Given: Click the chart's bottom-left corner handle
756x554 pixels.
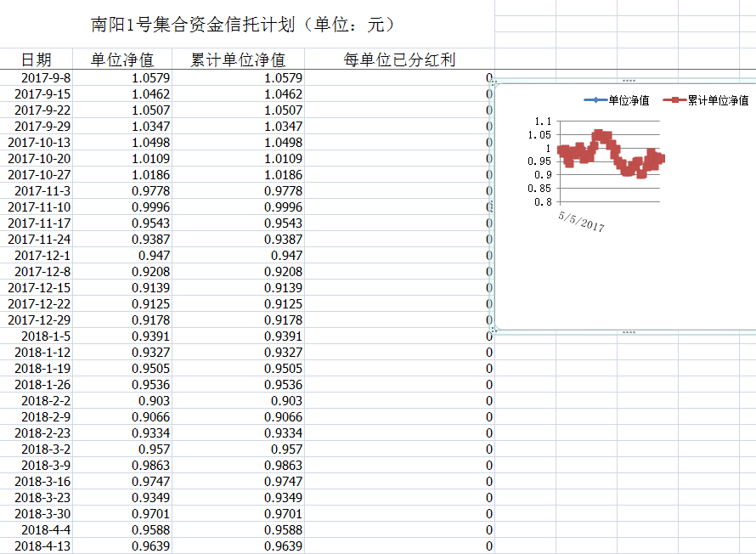Looking at the screenshot, I should pyautogui.click(x=494, y=331).
